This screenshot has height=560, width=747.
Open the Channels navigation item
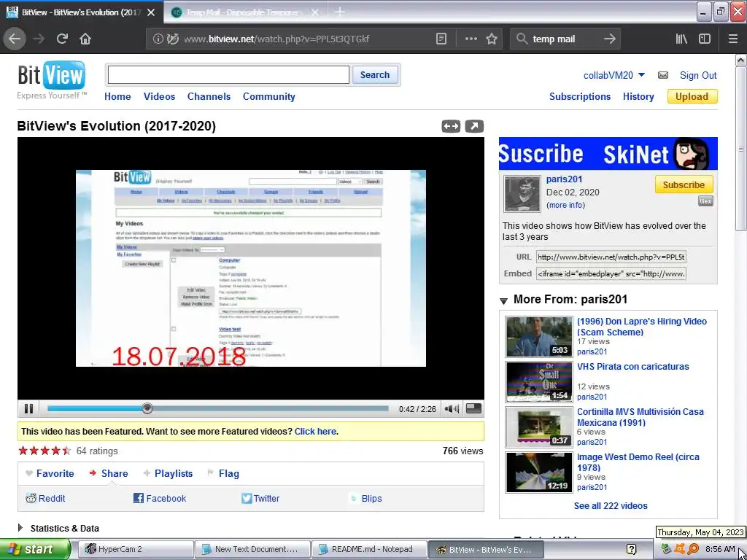pyautogui.click(x=209, y=97)
